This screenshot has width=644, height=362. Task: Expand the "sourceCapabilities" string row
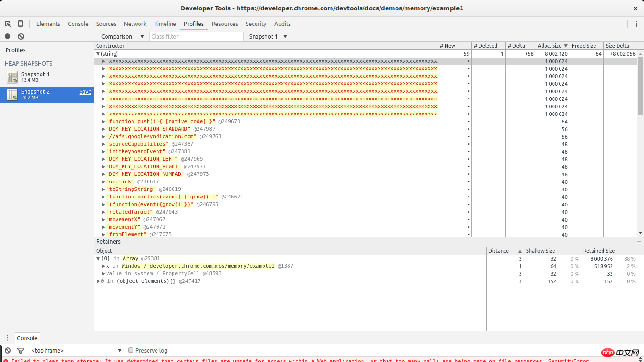(x=104, y=144)
